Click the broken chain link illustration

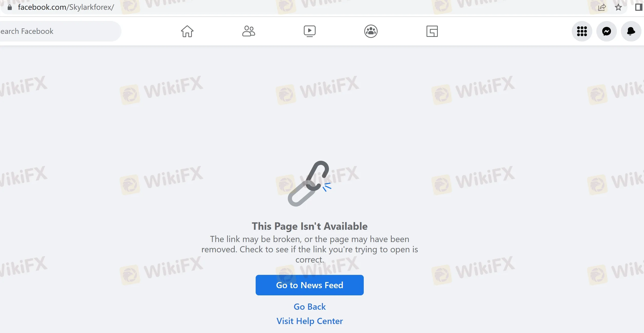point(309,183)
